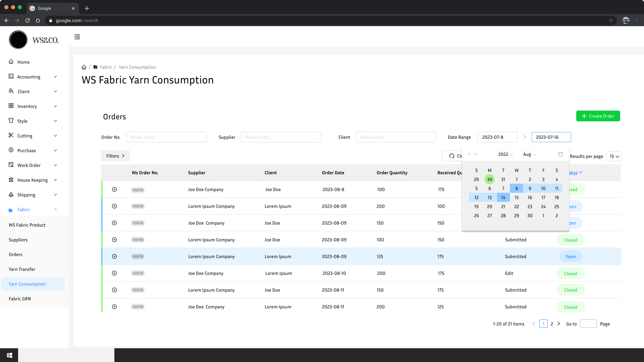Open the Filters button

click(x=115, y=156)
